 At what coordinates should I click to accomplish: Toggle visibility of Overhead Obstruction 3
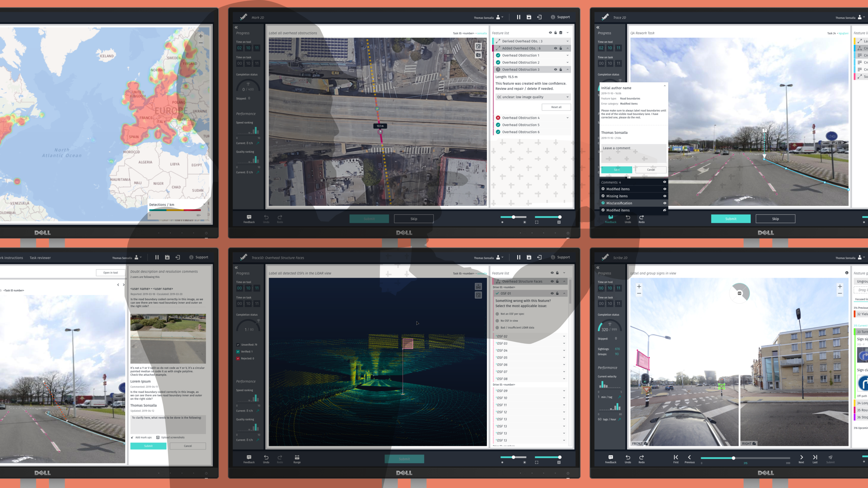click(x=555, y=69)
